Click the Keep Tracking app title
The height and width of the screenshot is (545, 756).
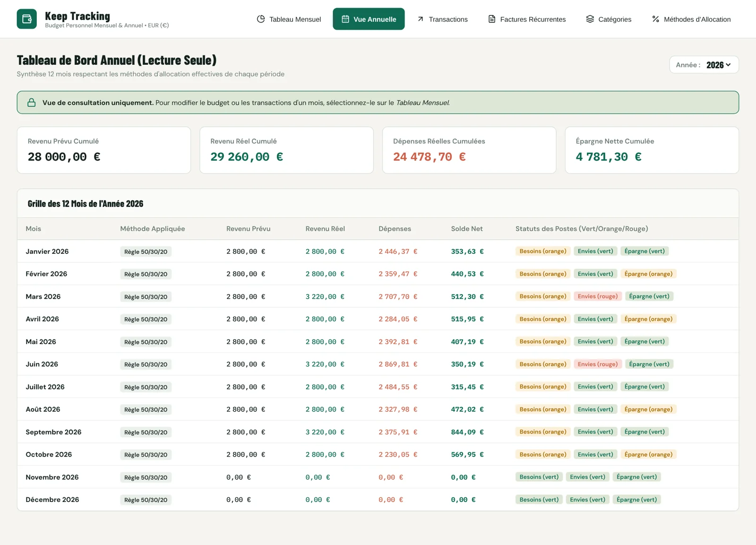77,16
